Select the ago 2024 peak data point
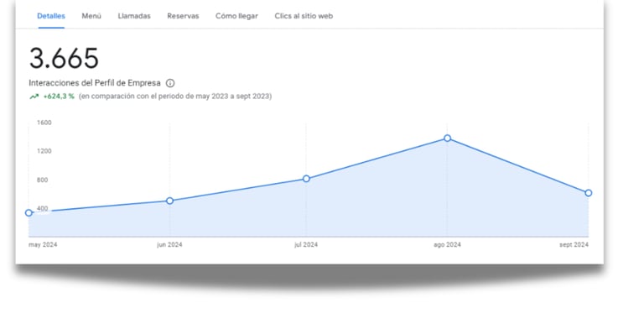 tap(447, 138)
